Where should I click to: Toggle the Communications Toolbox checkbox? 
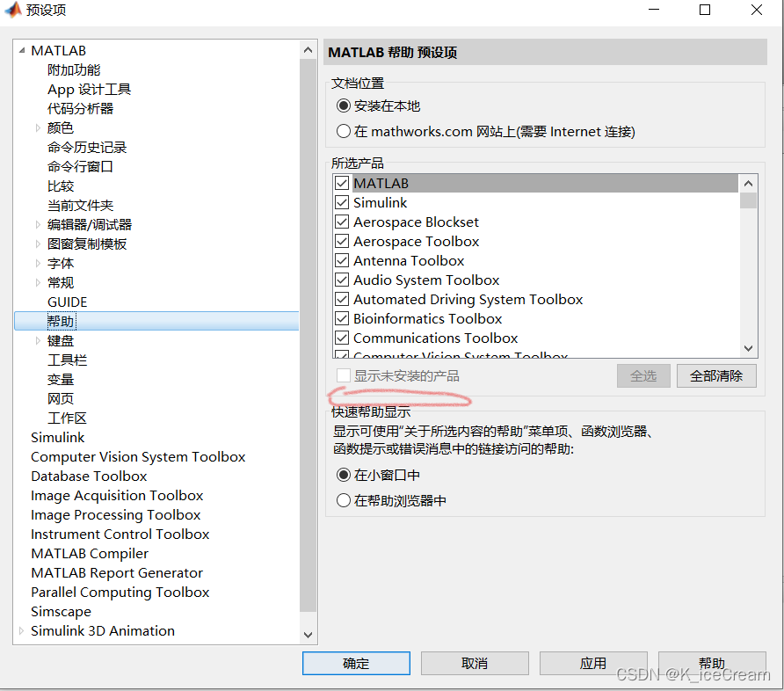[x=342, y=338]
